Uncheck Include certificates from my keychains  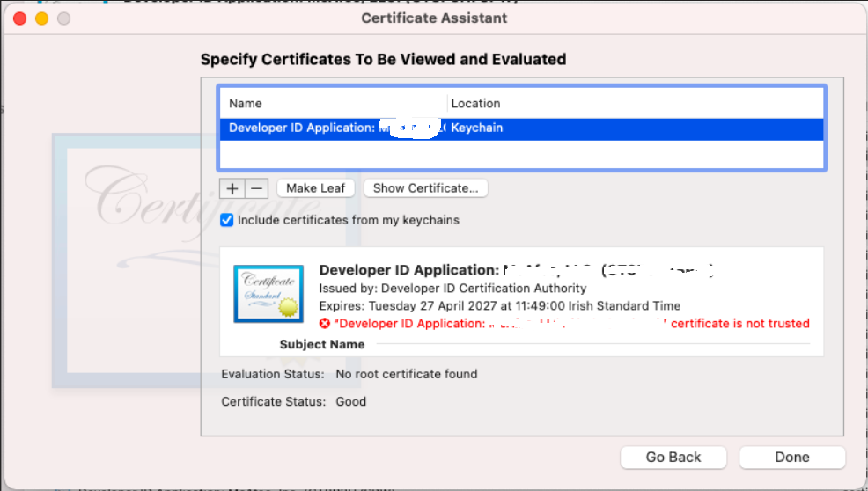(x=226, y=220)
